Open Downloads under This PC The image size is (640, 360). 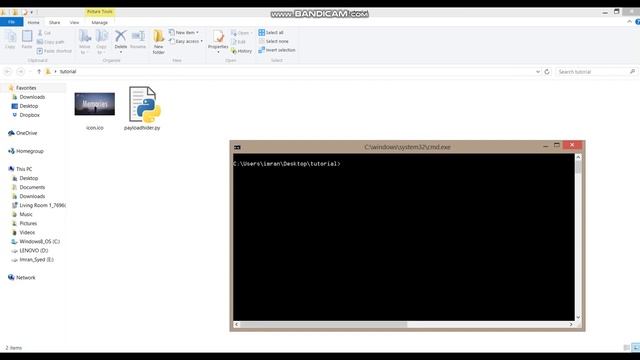[32, 196]
